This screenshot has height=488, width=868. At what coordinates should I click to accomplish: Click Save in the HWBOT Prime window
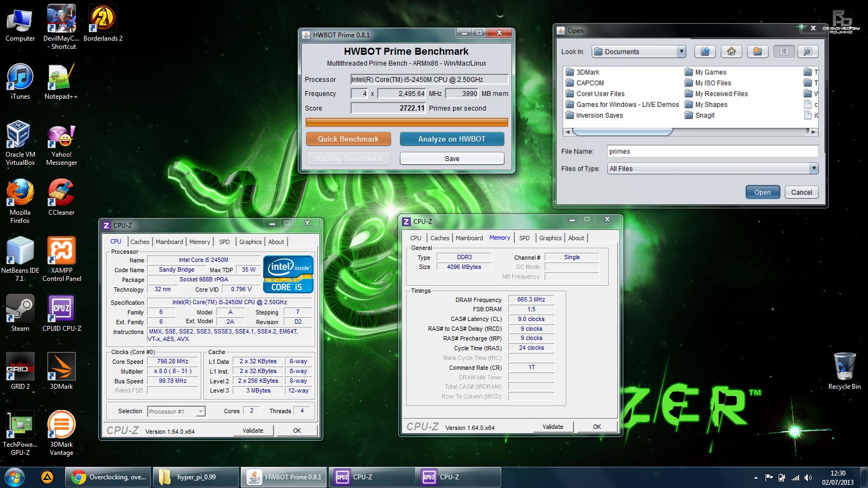tap(452, 158)
